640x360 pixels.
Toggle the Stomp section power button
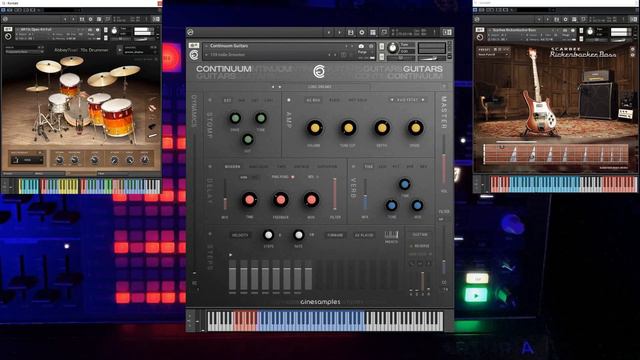pos(210,100)
